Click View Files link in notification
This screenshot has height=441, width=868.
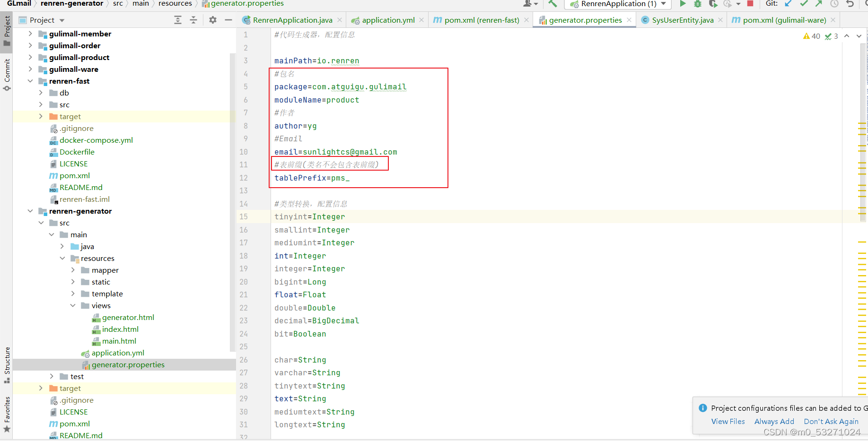(x=728, y=421)
